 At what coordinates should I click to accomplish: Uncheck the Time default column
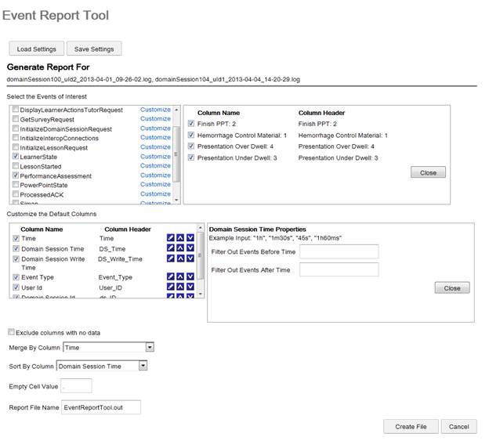click(16, 238)
